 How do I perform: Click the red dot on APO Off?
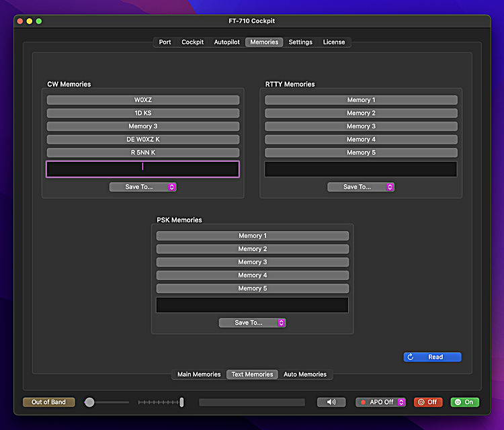click(363, 402)
